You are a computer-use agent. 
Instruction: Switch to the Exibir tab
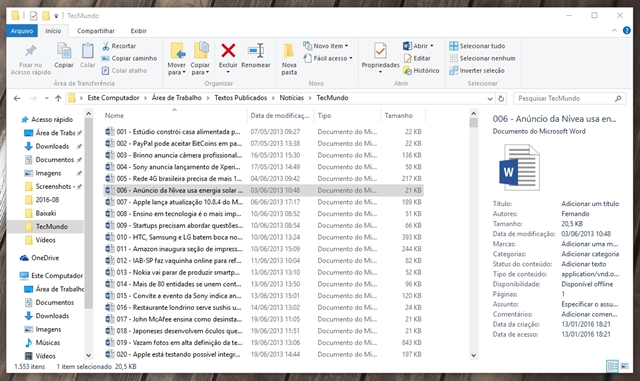tap(138, 31)
